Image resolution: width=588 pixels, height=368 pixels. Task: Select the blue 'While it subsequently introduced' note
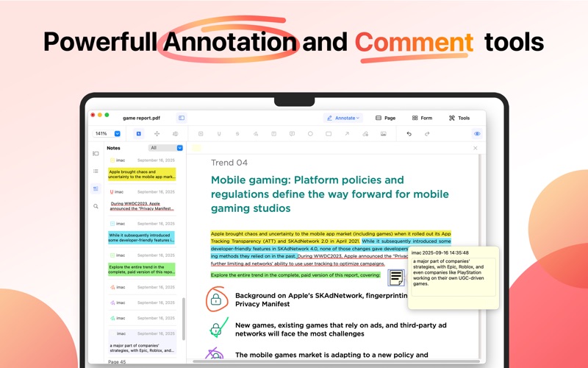(142, 238)
